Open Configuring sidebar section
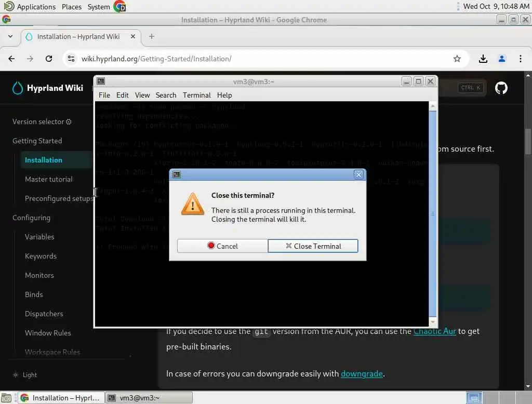This screenshot has width=532, height=404. [x=32, y=218]
